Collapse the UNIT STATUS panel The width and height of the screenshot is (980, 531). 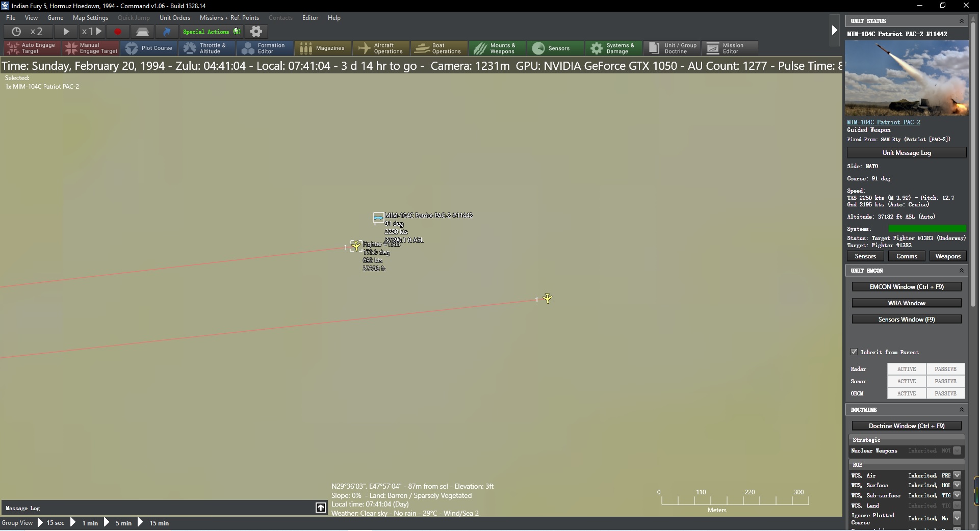(x=963, y=20)
